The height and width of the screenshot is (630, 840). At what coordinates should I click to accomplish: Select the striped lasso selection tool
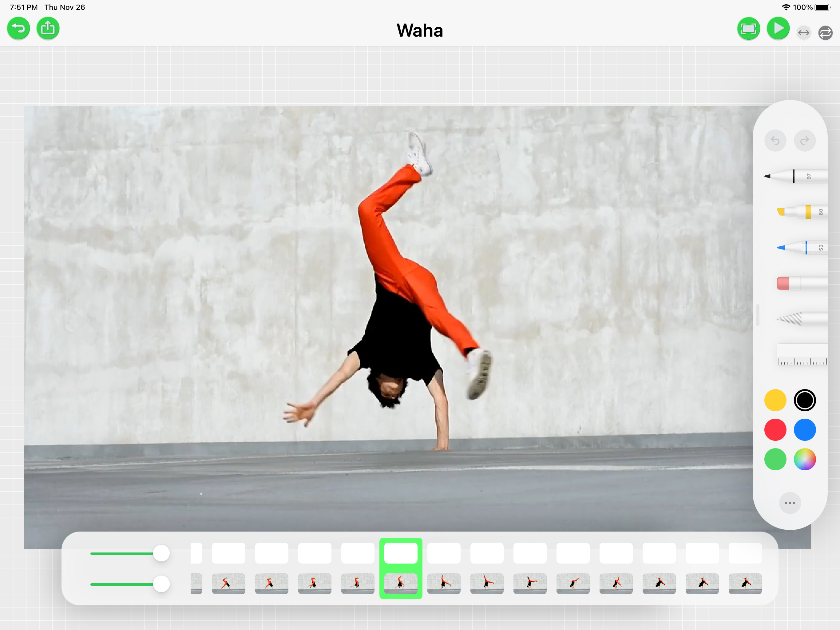(x=802, y=319)
